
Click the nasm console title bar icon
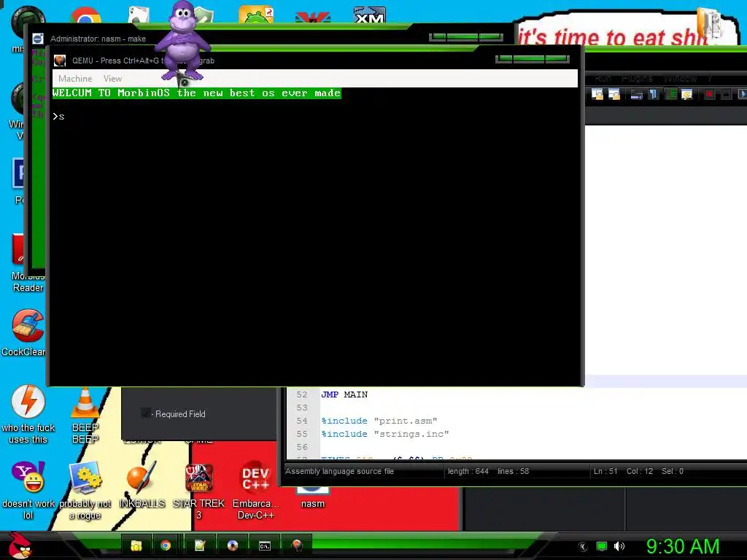coord(38,39)
